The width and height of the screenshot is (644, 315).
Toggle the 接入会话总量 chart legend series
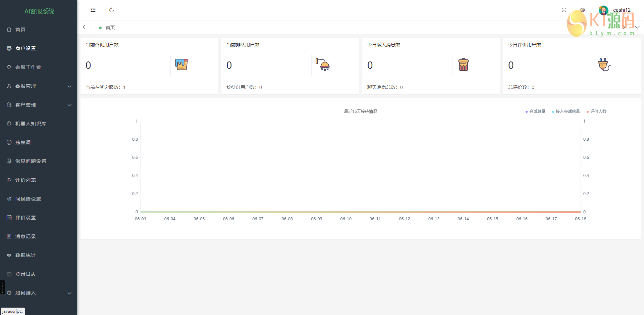point(566,111)
